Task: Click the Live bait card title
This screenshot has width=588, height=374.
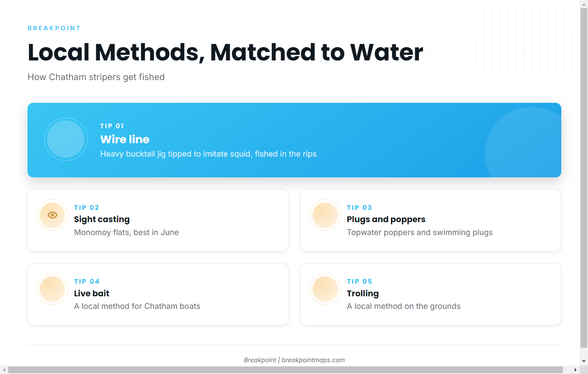Action: [91, 294]
